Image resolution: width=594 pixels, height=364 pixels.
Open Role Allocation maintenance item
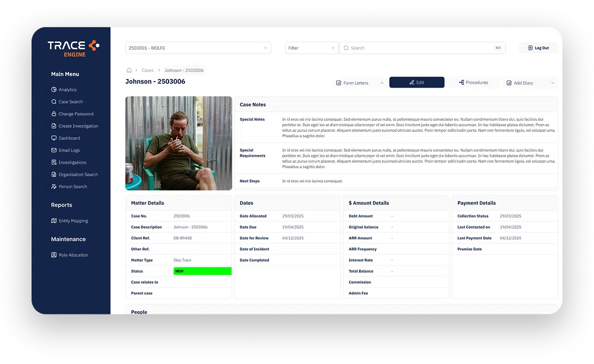[73, 255]
